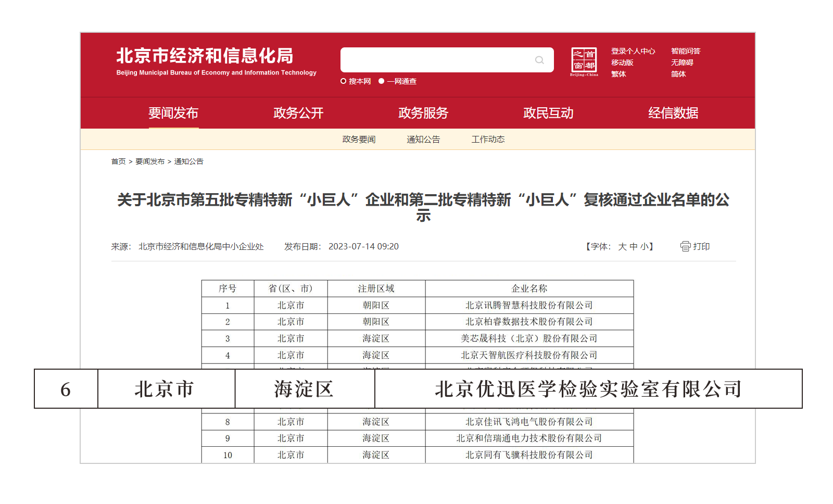833x504 pixels.
Task: Open the 要闻发布 main tab
Action: (173, 113)
